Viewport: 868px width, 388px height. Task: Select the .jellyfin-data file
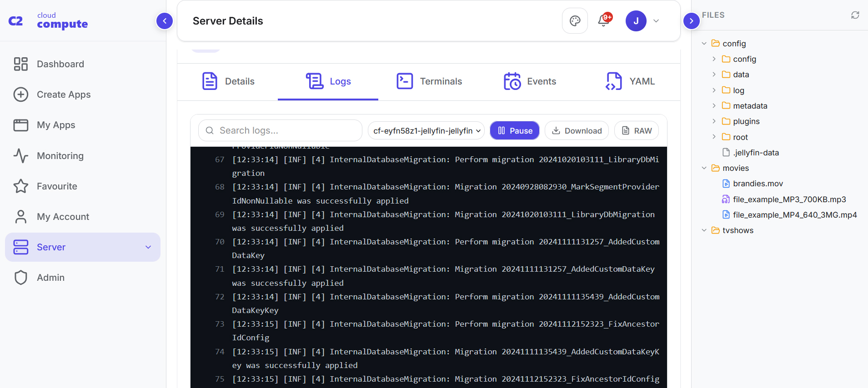pos(751,153)
